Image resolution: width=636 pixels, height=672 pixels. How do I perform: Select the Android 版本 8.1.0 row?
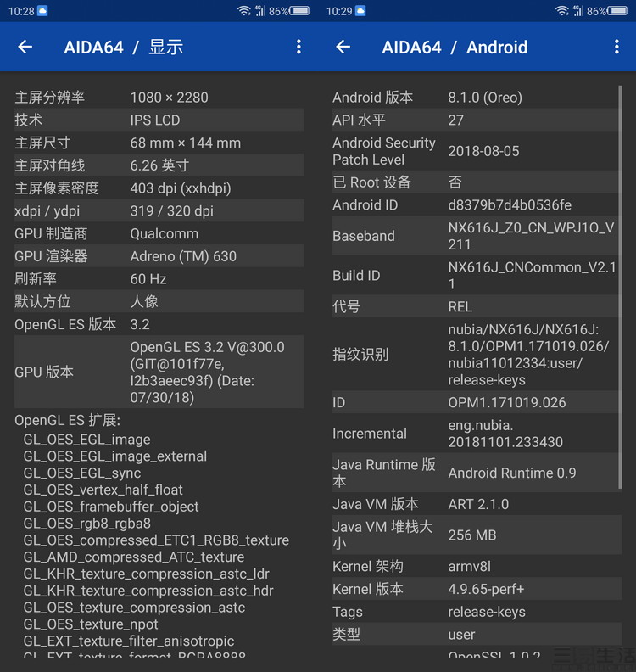coord(475,98)
